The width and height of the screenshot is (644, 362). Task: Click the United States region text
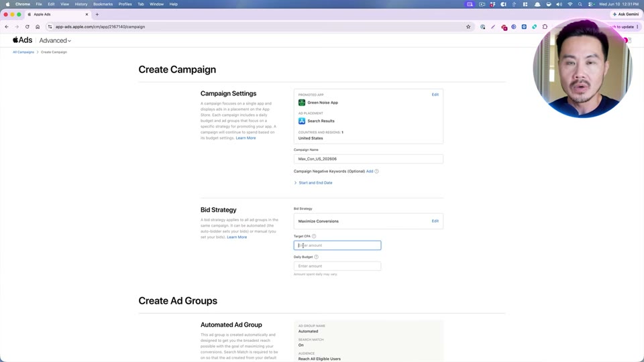click(311, 138)
